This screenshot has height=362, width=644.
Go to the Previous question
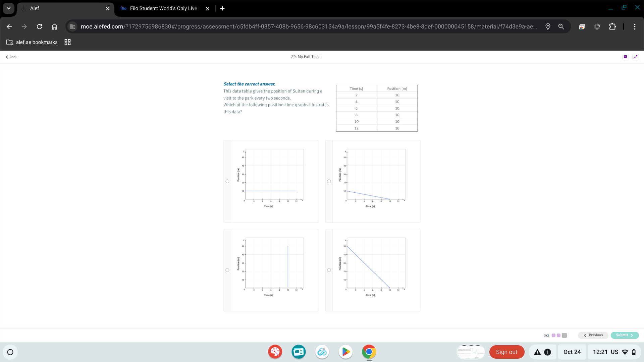click(593, 335)
